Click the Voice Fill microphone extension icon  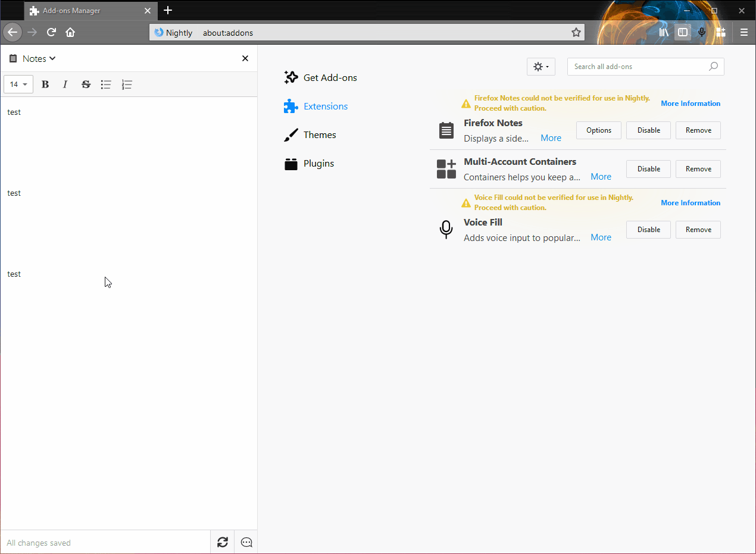446,230
